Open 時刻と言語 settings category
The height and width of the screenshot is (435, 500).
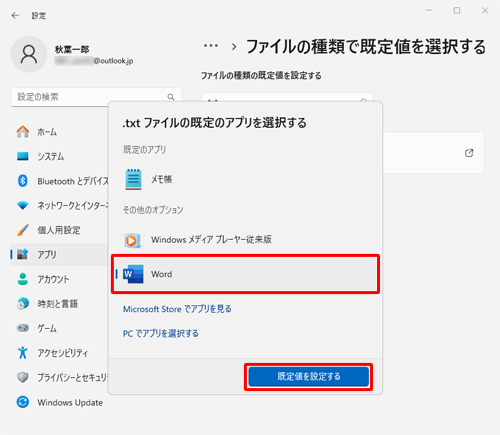click(x=59, y=304)
